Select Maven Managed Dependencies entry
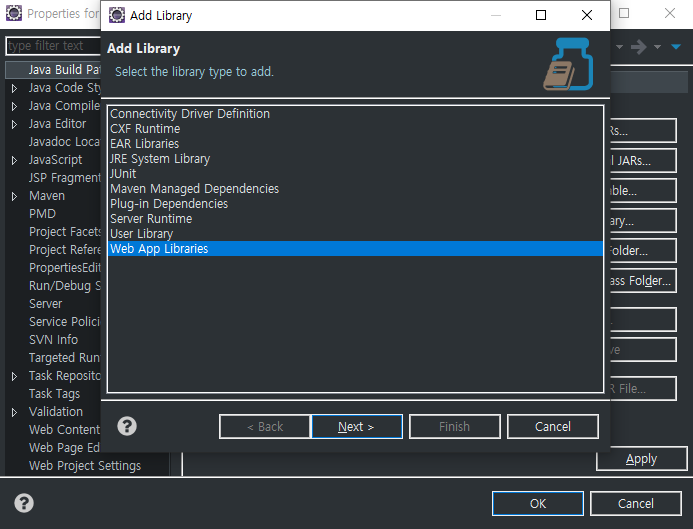 [x=355, y=189]
